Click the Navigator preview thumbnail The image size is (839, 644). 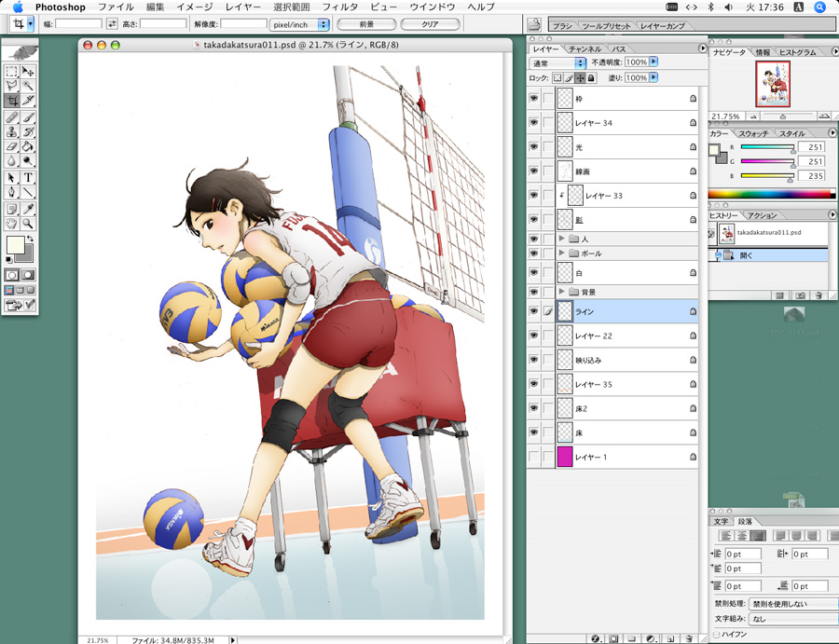773,84
